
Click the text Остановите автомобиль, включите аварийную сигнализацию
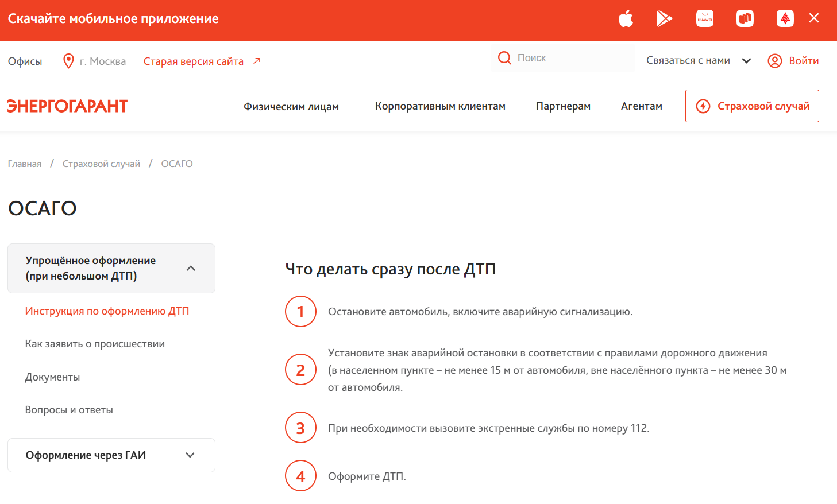tap(480, 312)
